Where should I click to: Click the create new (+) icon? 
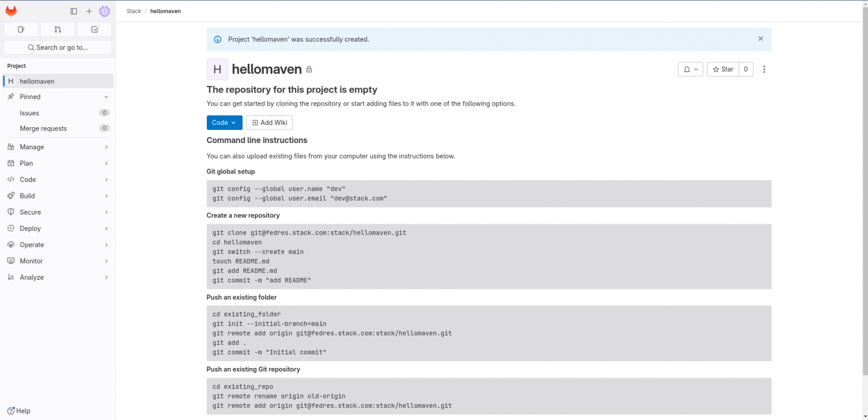[x=89, y=11]
